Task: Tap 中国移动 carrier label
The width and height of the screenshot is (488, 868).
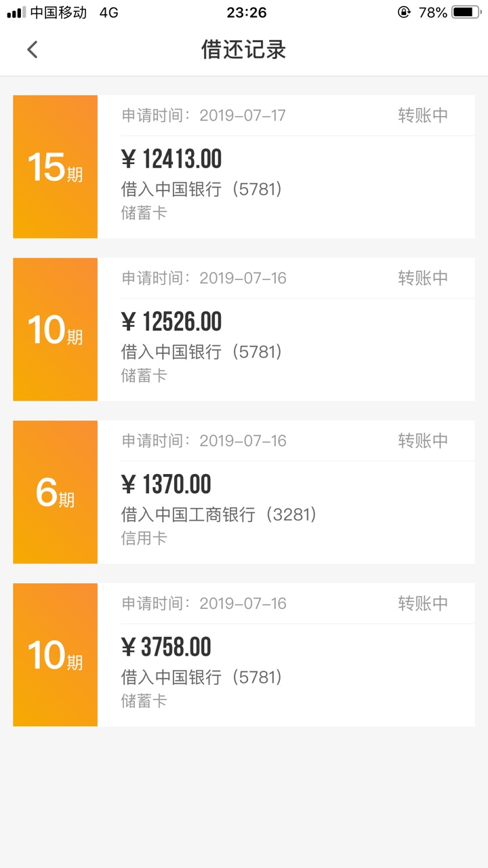Action: tap(58, 12)
